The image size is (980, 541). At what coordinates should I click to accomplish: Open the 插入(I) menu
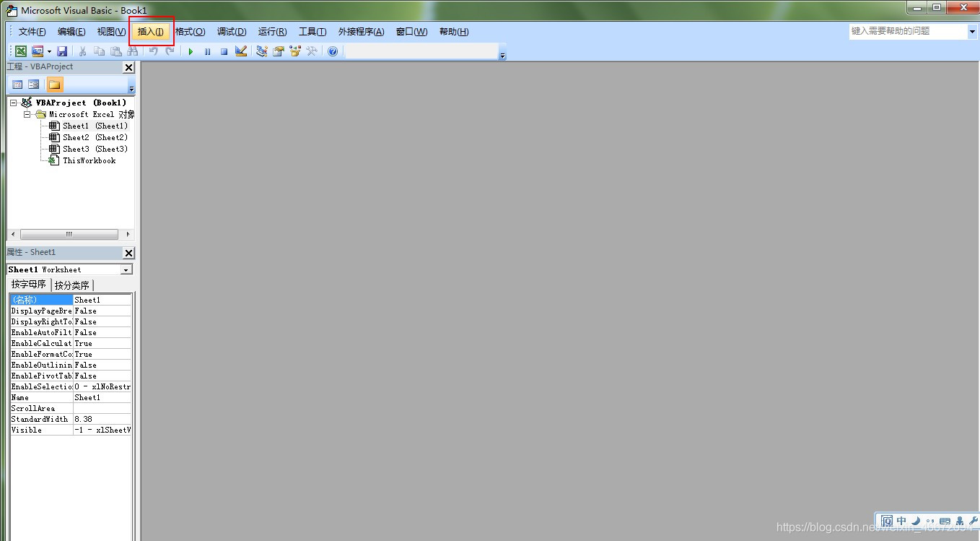tap(151, 32)
